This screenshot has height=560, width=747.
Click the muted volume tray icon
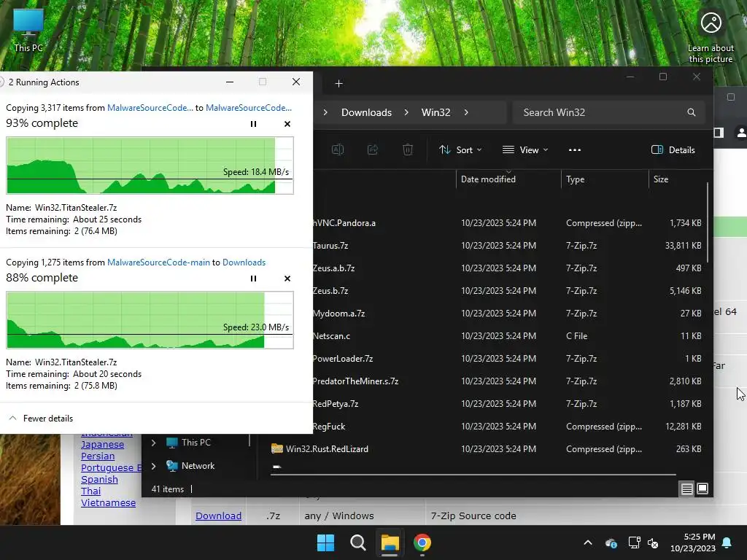653,542
